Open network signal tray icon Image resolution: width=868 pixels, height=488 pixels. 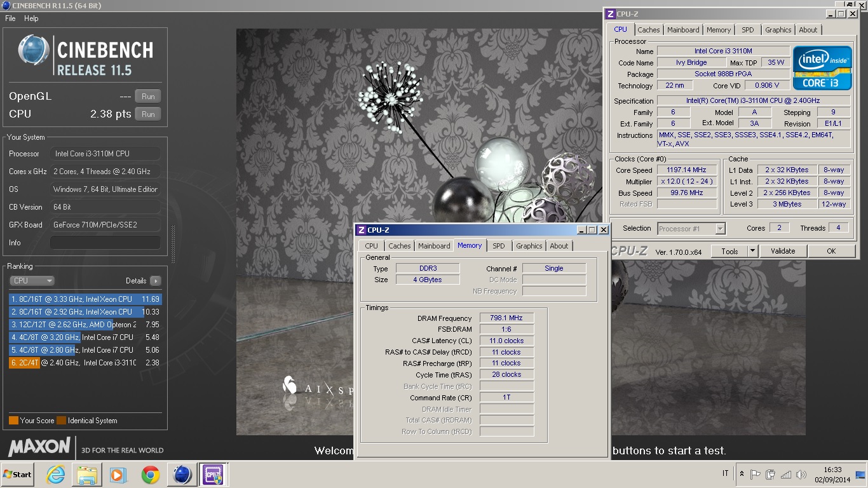tap(786, 474)
